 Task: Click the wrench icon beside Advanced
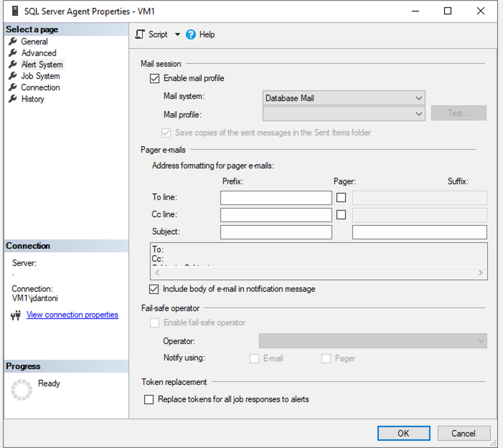[x=13, y=53]
